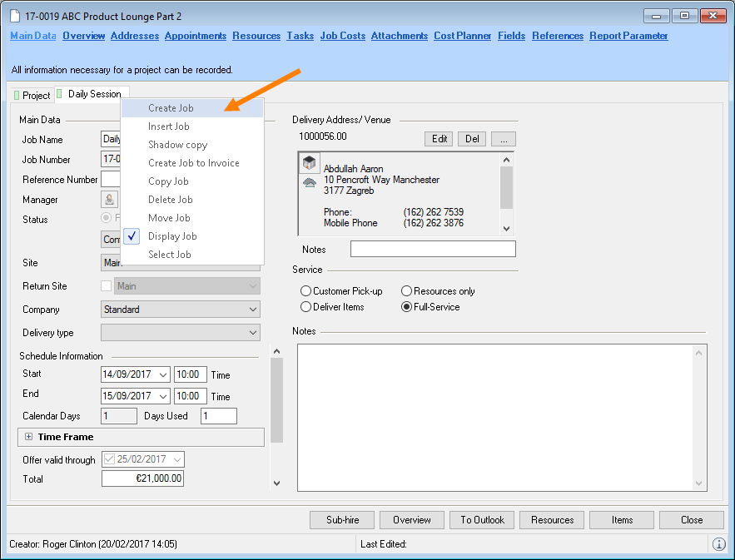Click the venue icon below address box icon

point(309,182)
